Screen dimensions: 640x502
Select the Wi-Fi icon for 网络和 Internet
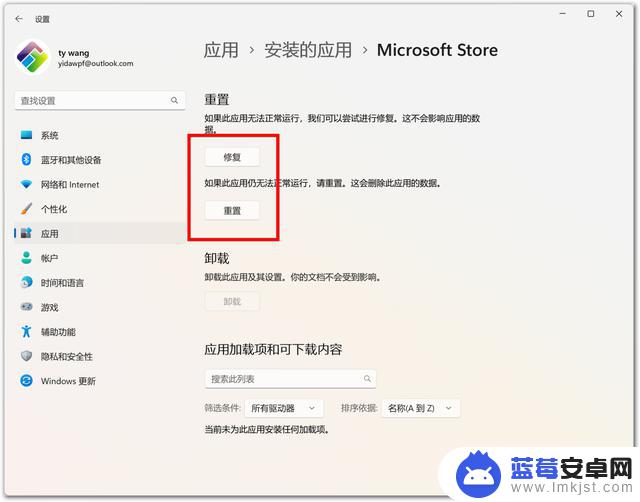pos(27,184)
